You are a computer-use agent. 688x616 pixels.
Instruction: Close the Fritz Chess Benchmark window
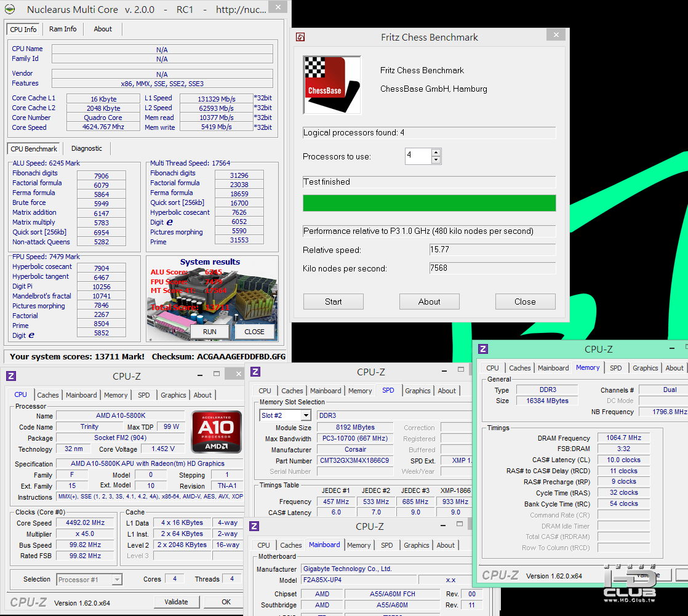[x=556, y=34]
